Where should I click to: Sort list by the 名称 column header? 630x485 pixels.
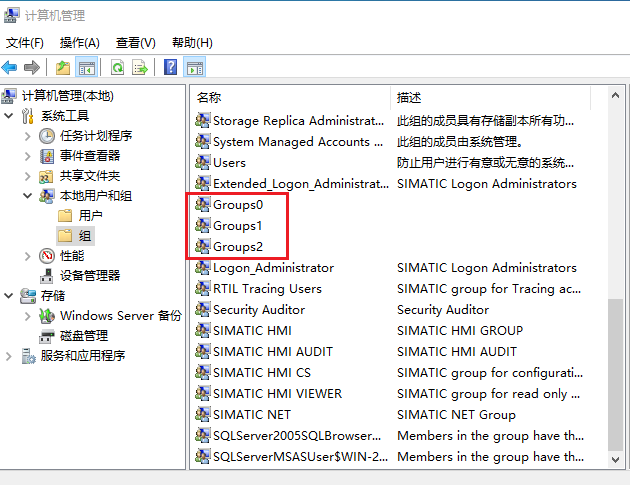click(x=288, y=97)
